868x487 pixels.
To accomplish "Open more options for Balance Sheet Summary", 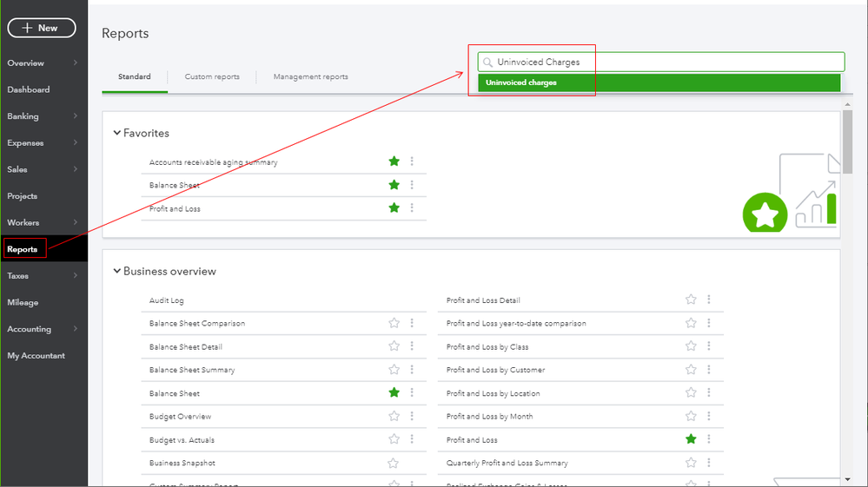I will pos(412,369).
